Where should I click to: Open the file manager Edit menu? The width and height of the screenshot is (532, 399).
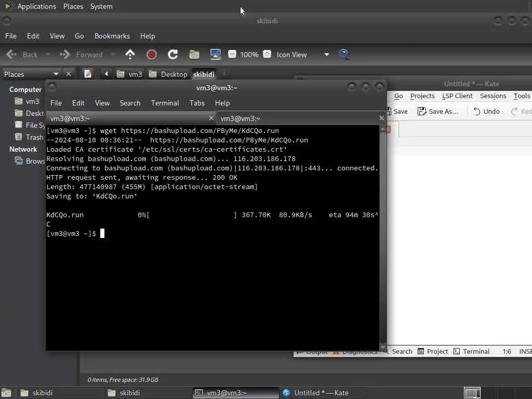click(33, 36)
